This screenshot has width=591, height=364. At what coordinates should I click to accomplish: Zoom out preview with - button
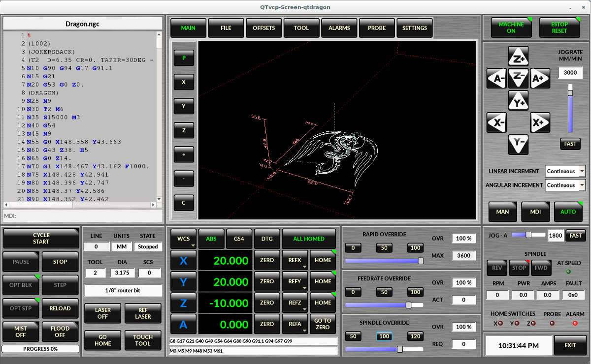click(184, 179)
